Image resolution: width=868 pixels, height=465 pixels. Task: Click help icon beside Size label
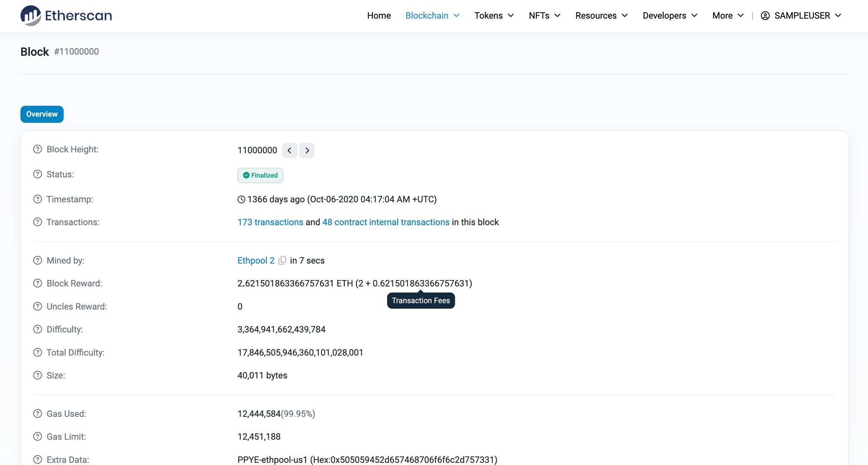(x=38, y=376)
